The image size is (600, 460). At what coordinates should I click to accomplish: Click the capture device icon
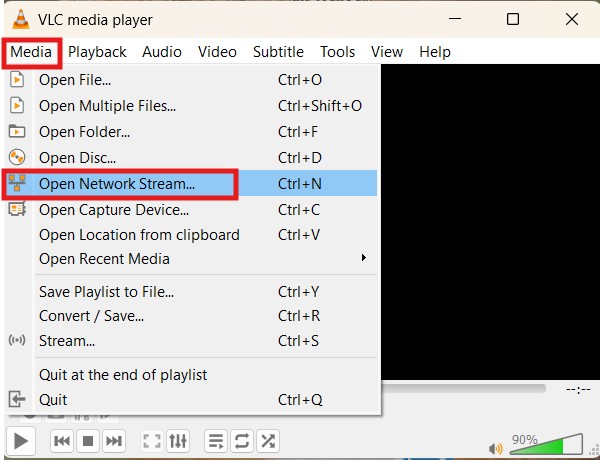[x=17, y=209]
